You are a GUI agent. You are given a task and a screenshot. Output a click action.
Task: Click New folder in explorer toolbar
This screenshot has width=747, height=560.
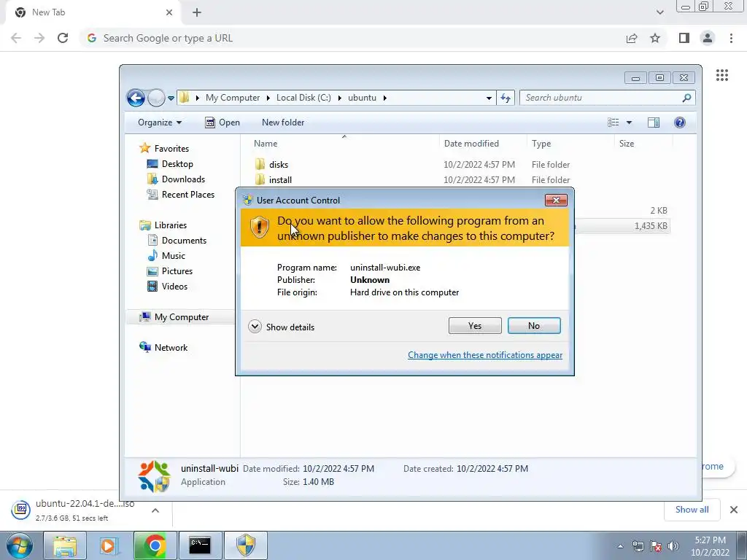(283, 122)
